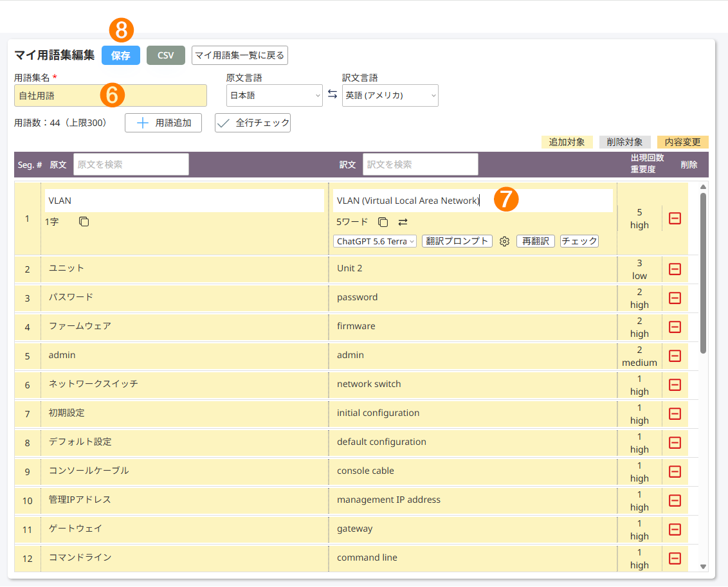Export glossary with CSV button

166,56
